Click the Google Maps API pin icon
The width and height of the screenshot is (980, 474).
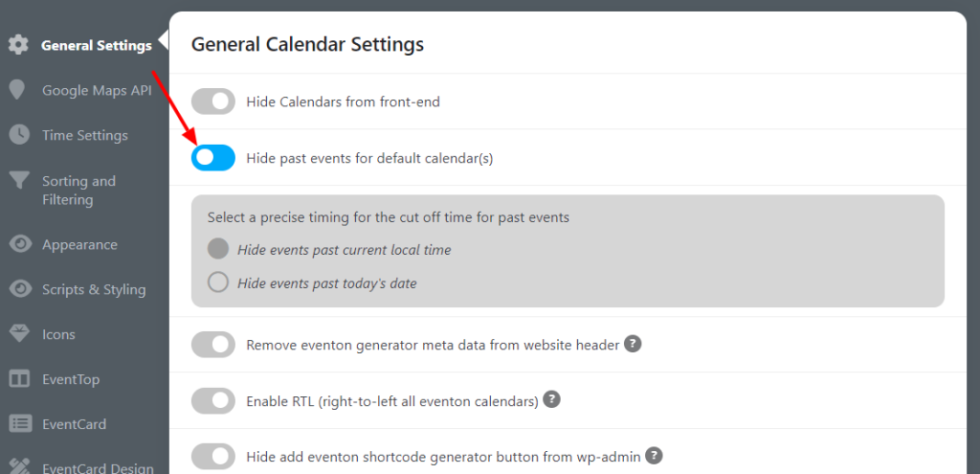tap(17, 89)
